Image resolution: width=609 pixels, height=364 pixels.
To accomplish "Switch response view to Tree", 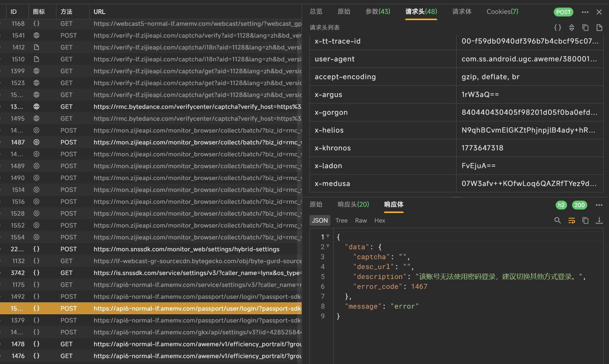I will 341,221.
